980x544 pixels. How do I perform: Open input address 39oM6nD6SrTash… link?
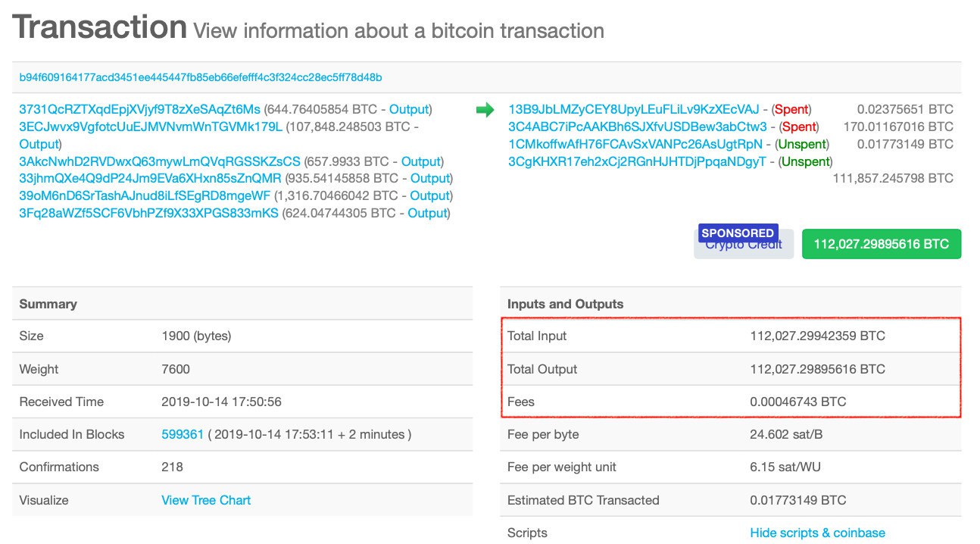[x=145, y=195]
